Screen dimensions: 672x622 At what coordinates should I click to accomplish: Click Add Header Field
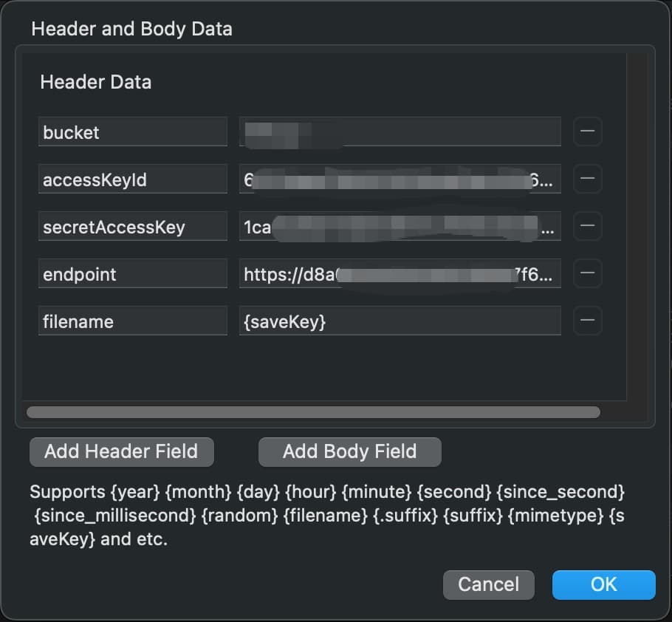pyautogui.click(x=121, y=451)
